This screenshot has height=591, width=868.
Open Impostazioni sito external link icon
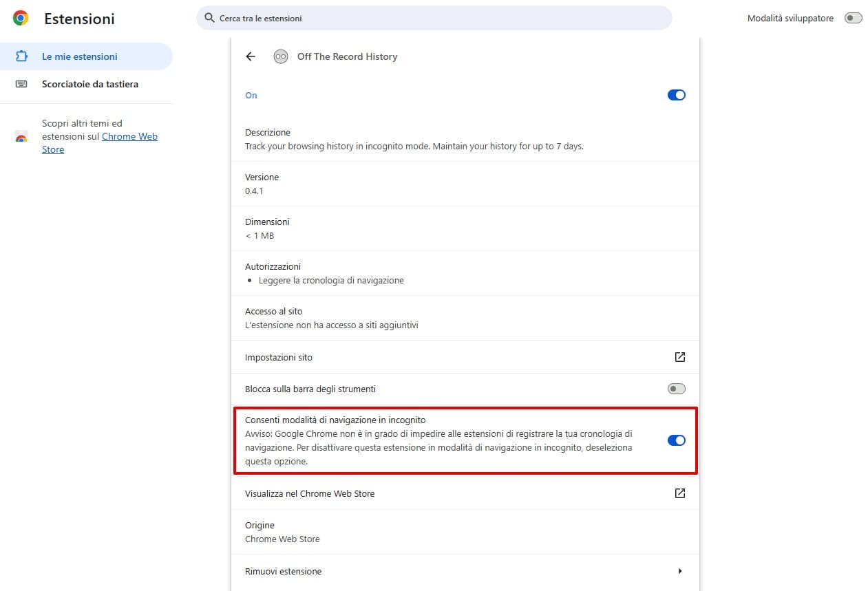point(680,357)
